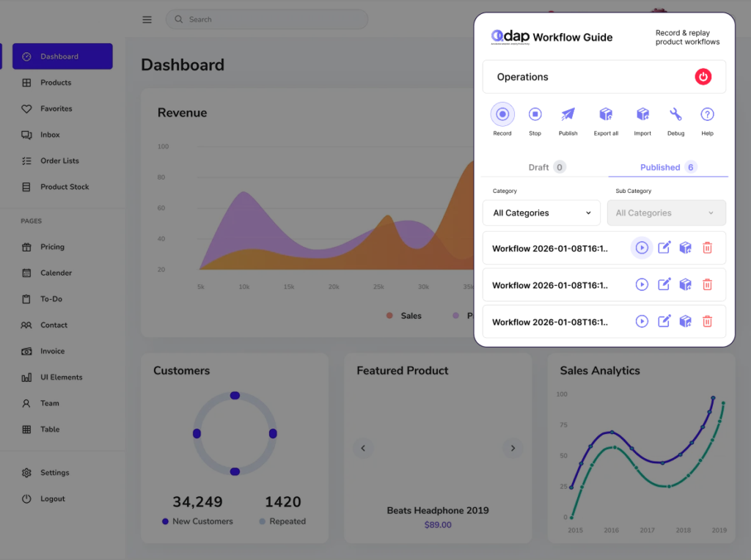Click the Export all icon
This screenshot has height=560, width=751.
606,114
